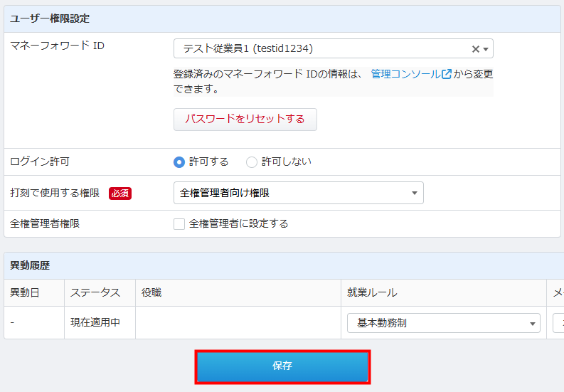
Task: Select the 許可する radio button
Action: pos(179,161)
